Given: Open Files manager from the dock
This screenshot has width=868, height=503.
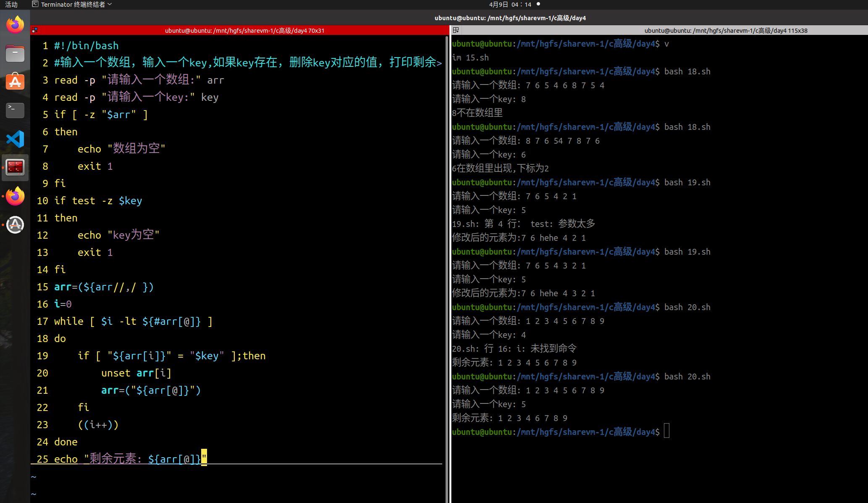Looking at the screenshot, I should tap(15, 53).
